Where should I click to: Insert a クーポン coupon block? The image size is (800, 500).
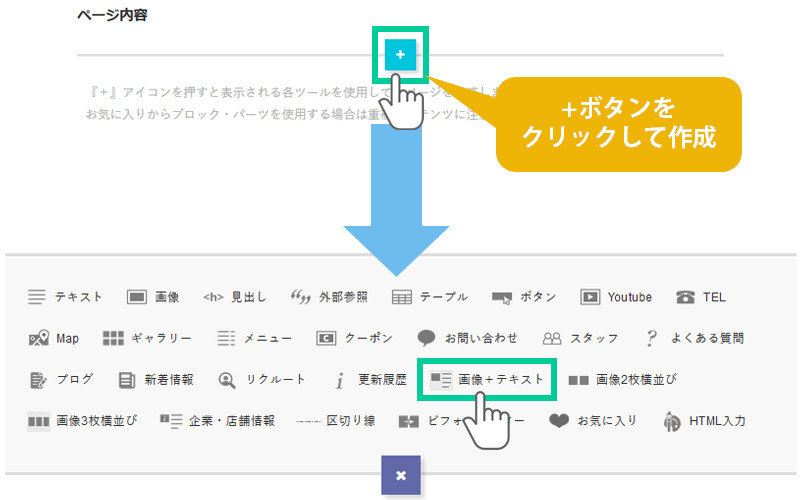(x=354, y=338)
